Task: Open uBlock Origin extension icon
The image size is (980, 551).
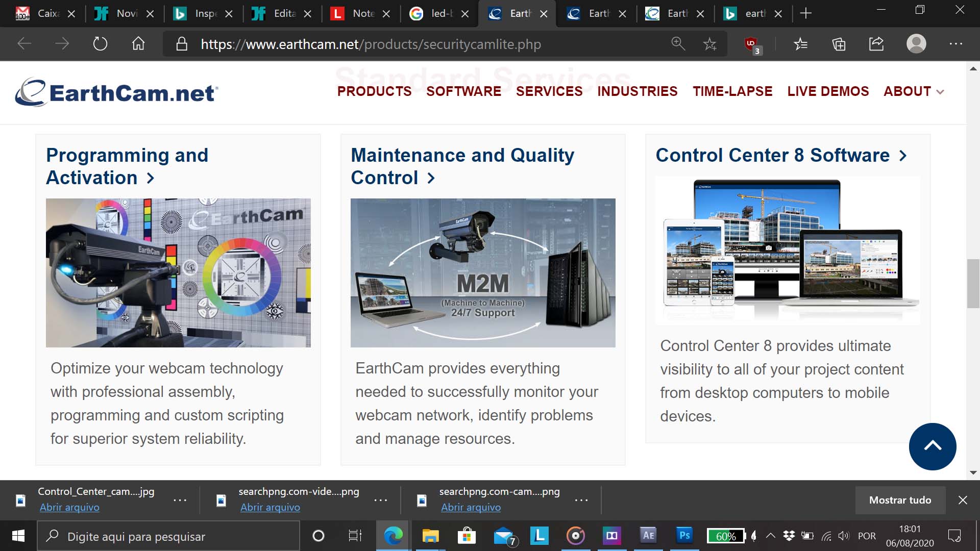Action: [x=752, y=44]
